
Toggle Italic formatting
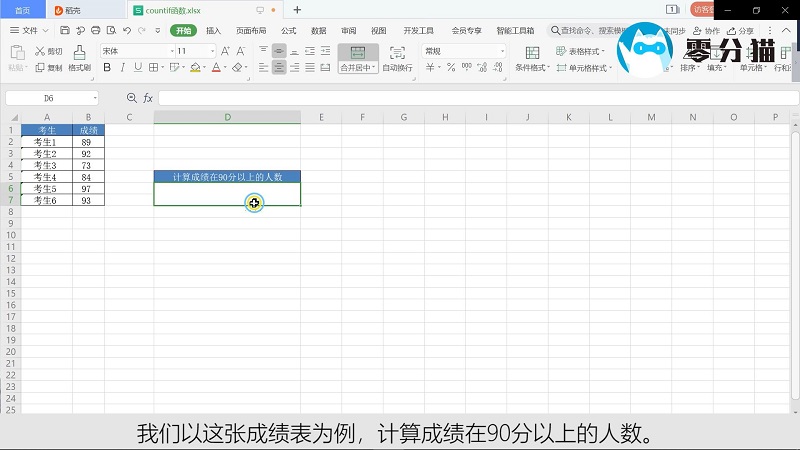(x=122, y=68)
